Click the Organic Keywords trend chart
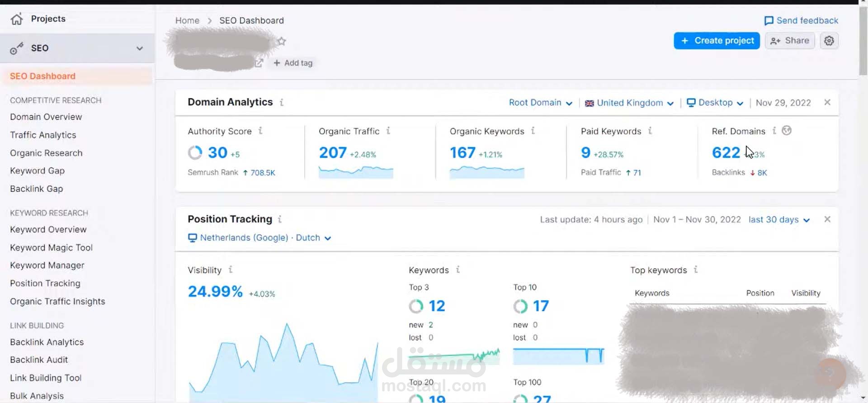The width and height of the screenshot is (868, 403). point(487,172)
